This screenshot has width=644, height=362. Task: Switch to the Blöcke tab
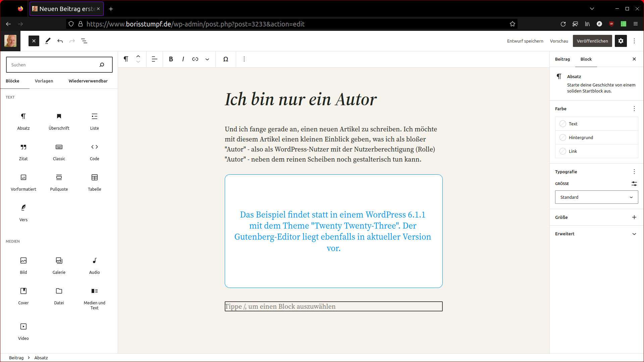click(12, 81)
